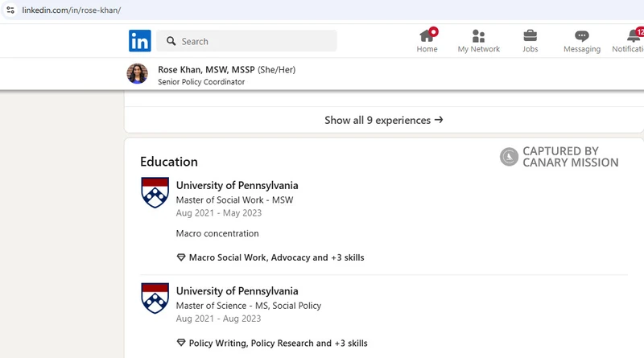The width and height of the screenshot is (644, 358).
Task: Click Master of Science - MS, Social Policy
Action: pos(249,306)
